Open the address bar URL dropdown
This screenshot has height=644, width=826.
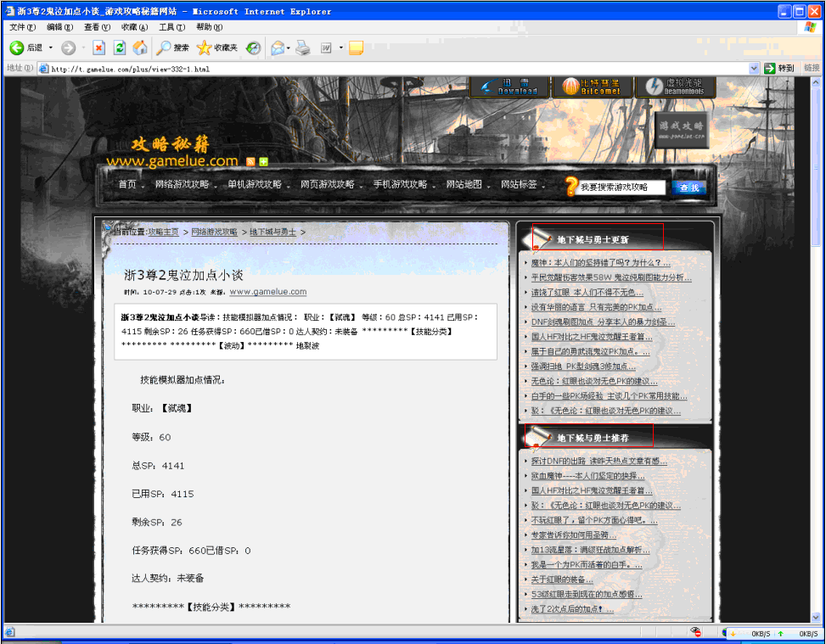pos(753,69)
